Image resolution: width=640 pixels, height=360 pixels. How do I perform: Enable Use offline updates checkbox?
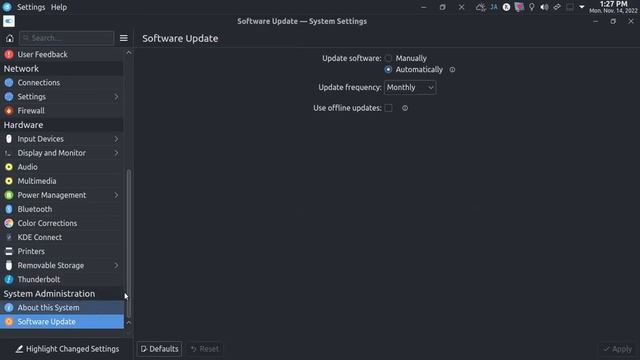388,108
